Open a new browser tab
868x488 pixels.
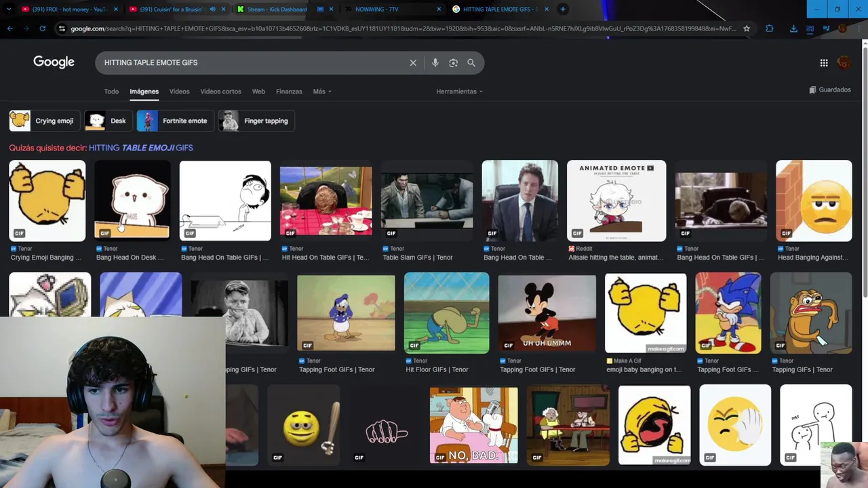point(563,9)
